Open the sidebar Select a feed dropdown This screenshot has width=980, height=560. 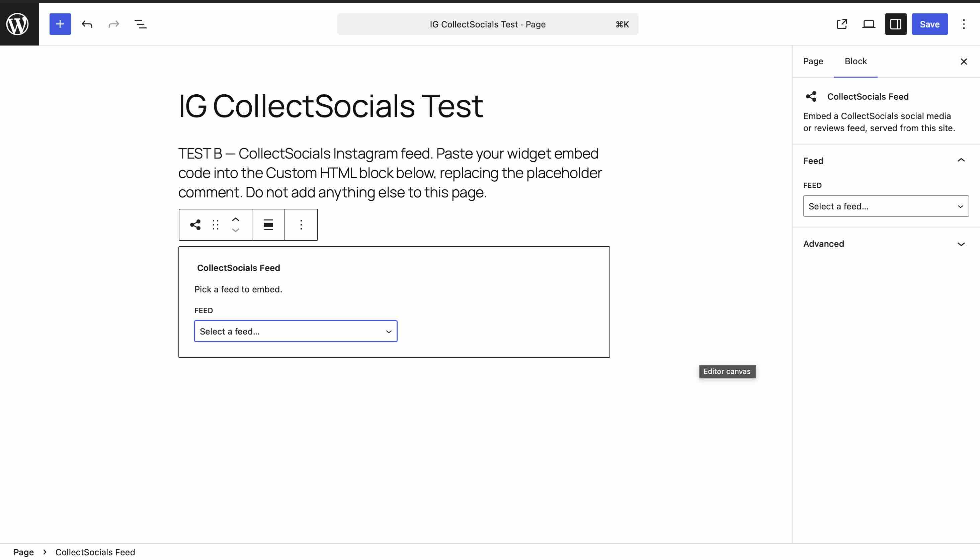886,206
